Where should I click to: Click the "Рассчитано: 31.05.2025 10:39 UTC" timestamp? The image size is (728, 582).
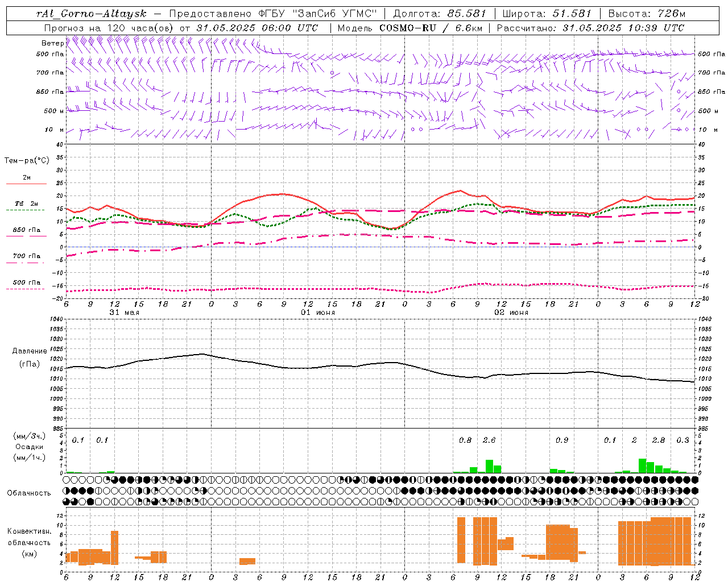coord(590,28)
